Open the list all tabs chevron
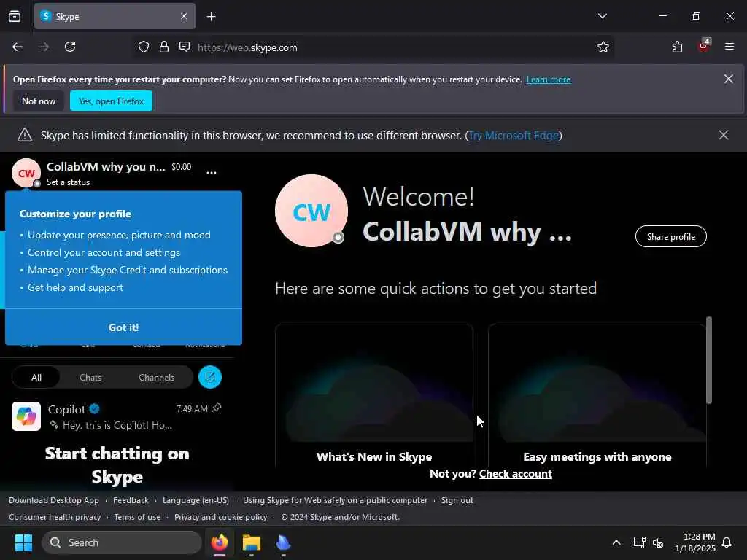The width and height of the screenshot is (747, 560). point(603,16)
